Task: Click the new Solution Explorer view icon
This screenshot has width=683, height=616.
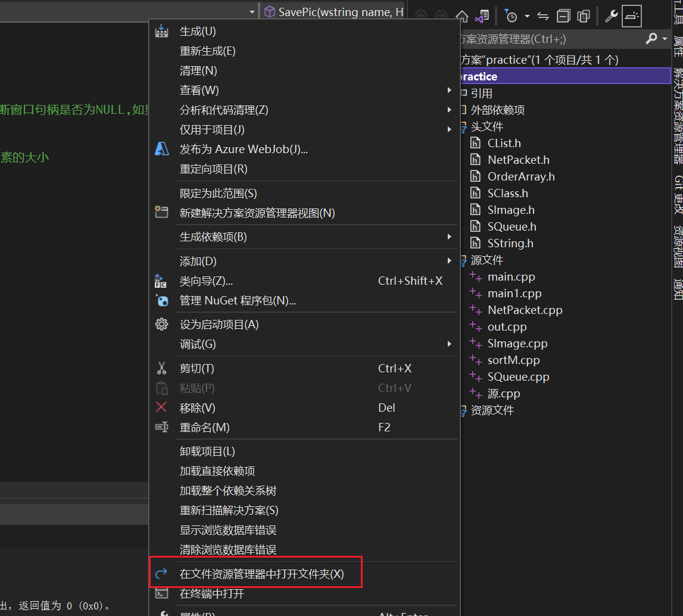Action: pyautogui.click(x=161, y=212)
